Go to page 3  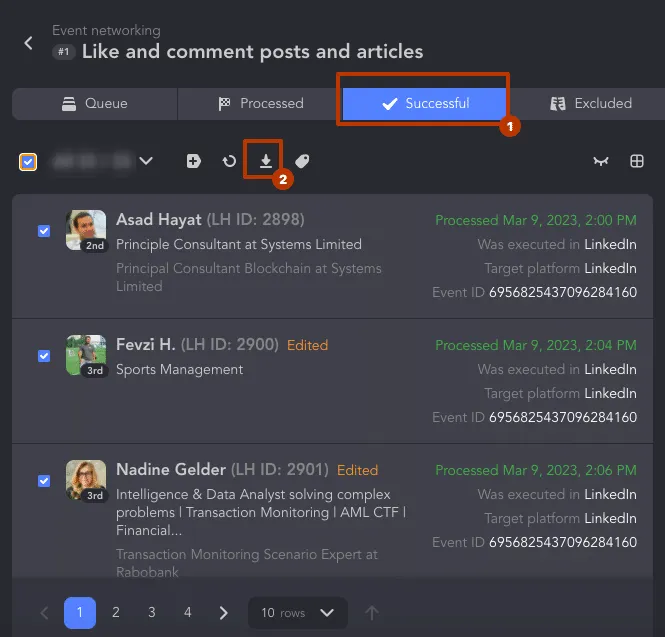click(152, 613)
